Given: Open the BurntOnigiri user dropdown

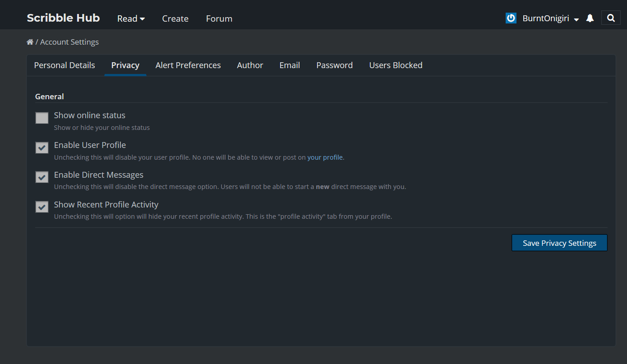Looking at the screenshot, I should tap(550, 18).
